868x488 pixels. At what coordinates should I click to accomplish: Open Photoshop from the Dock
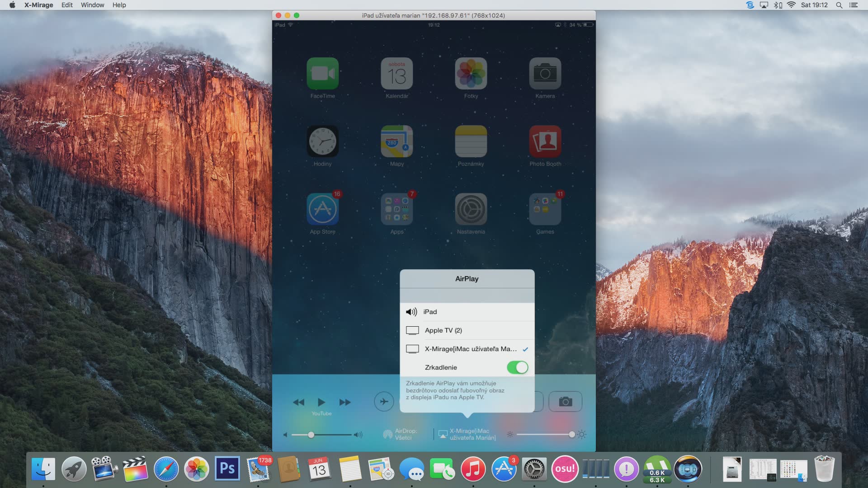pos(227,469)
